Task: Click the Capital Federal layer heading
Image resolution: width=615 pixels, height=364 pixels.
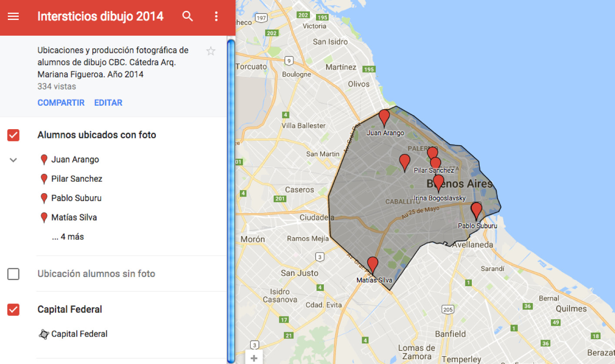Action: pos(70,310)
